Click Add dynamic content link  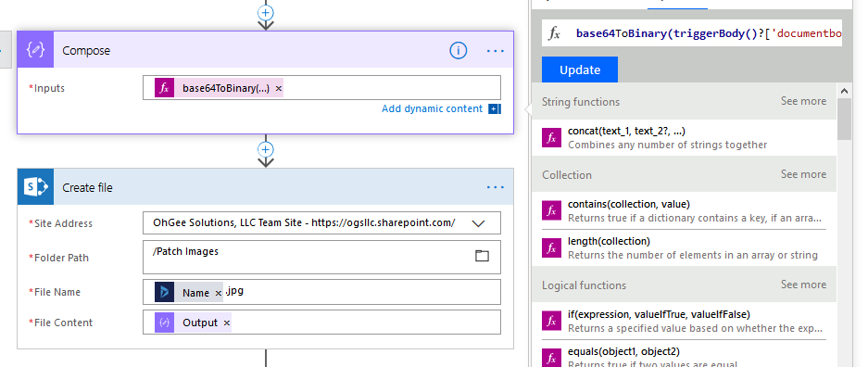[432, 109]
